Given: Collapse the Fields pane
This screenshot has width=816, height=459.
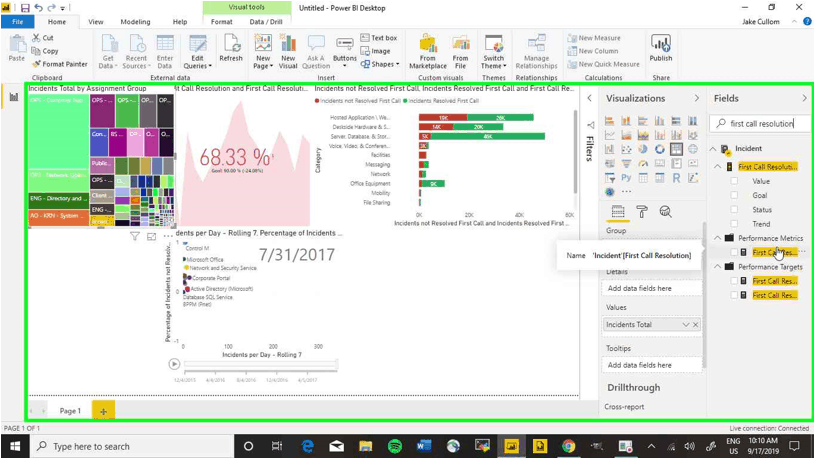Looking at the screenshot, I should tap(805, 98).
